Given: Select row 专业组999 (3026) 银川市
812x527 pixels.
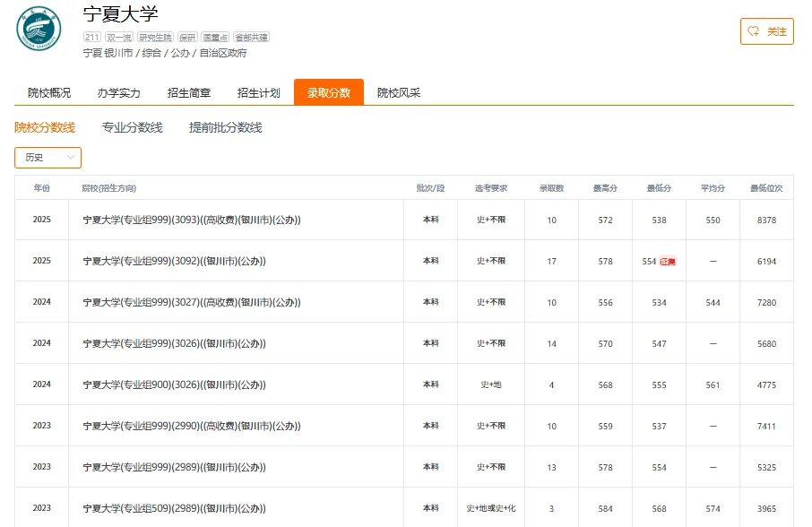Looking at the screenshot, I should pos(404,343).
